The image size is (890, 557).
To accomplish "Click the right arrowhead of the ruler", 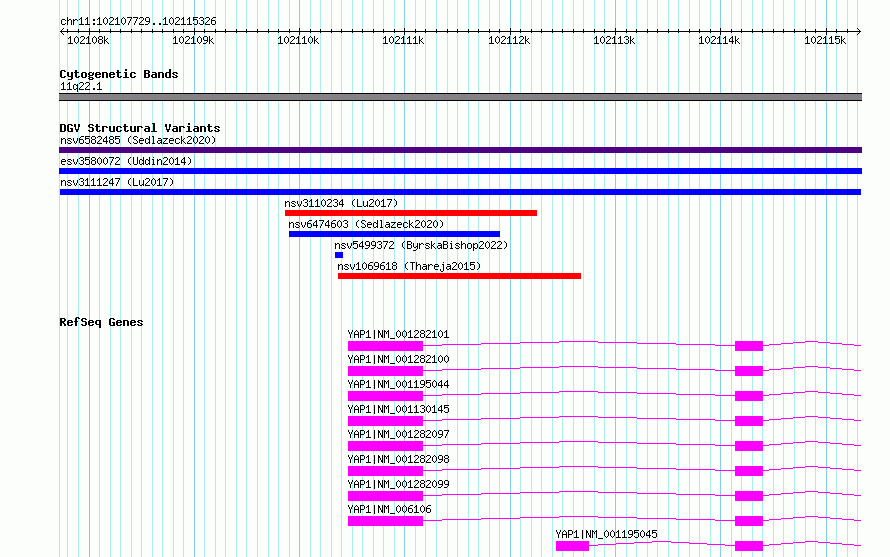I will click(859, 31).
